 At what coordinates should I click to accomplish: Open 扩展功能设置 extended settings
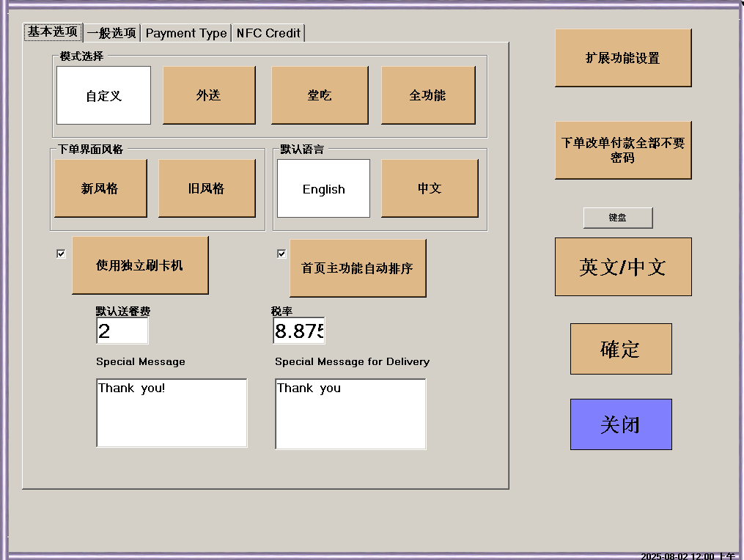tap(622, 58)
